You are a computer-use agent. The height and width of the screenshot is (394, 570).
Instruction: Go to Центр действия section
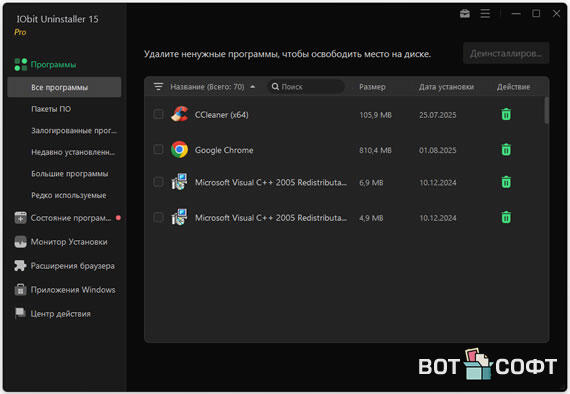60,314
